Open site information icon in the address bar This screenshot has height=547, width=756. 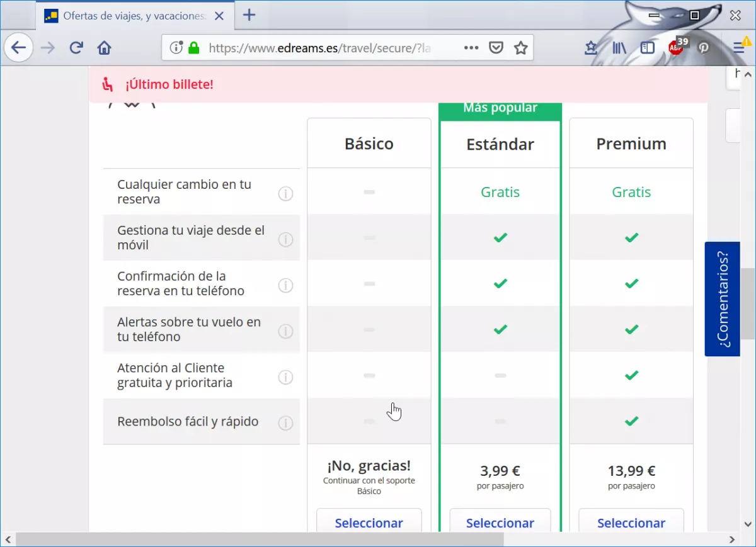176,47
